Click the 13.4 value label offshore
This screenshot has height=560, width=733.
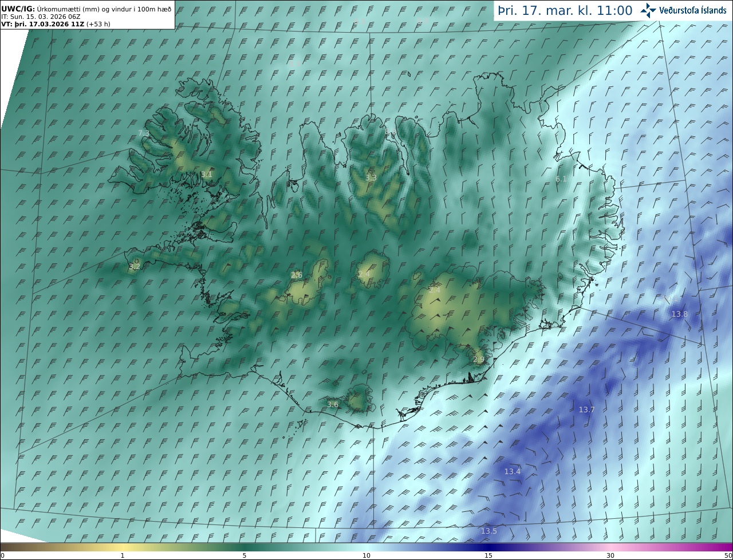pos(513,472)
